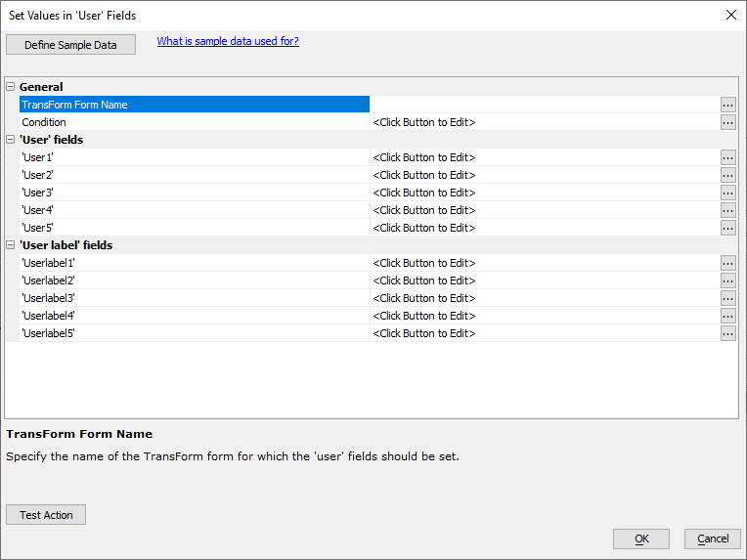Click the Test Action button

(x=46, y=515)
